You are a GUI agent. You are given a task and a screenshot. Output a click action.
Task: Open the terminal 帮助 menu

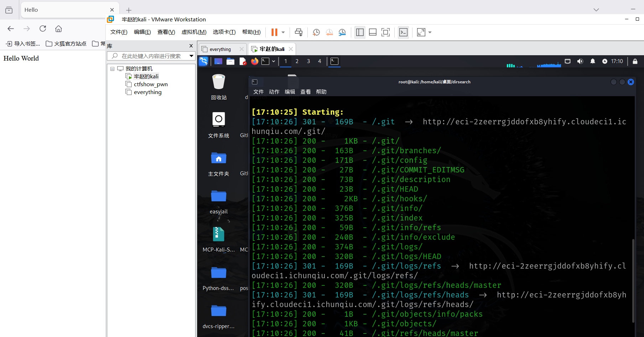coord(321,92)
